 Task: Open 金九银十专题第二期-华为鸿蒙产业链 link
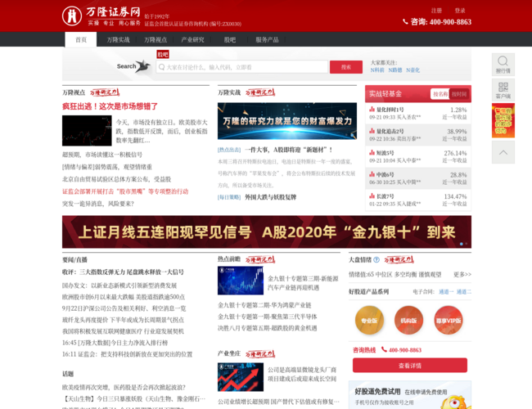(264, 305)
